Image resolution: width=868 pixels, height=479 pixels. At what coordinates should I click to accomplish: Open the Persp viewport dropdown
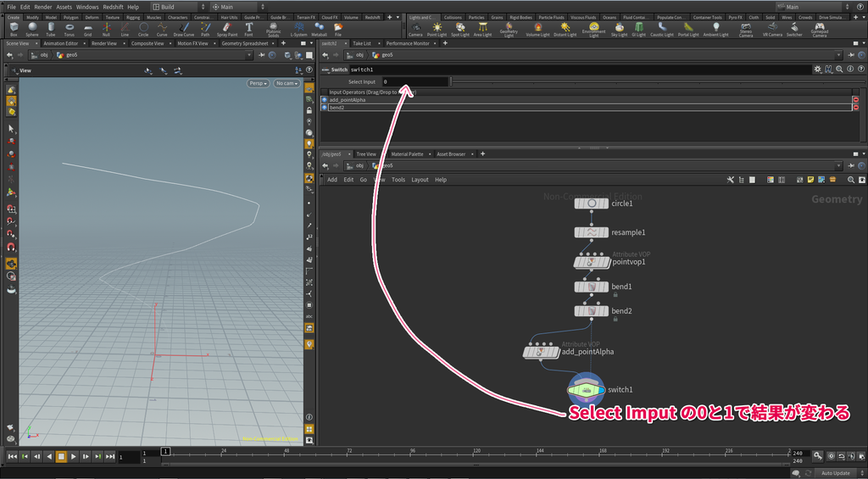coord(259,83)
